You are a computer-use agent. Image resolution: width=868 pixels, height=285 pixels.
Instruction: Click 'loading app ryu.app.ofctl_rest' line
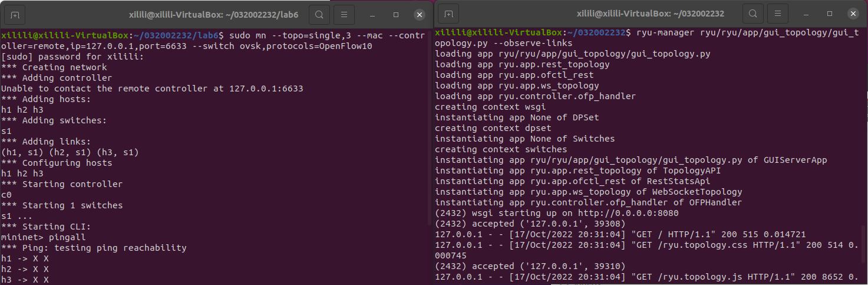(x=514, y=75)
